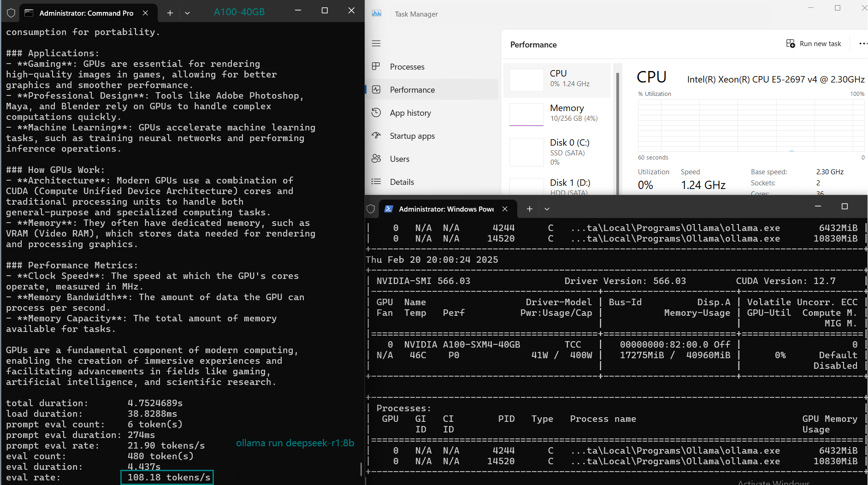Click the PowerShell tab icon
The height and width of the screenshot is (485, 868).
[389, 209]
